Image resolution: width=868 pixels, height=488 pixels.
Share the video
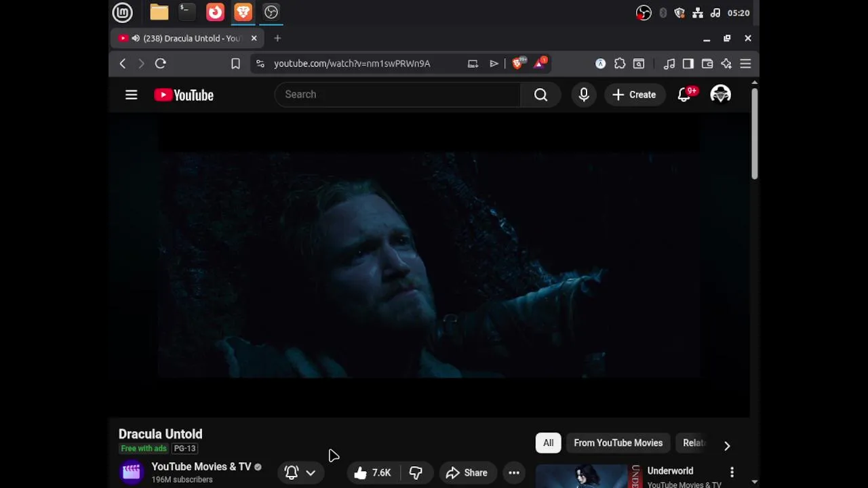point(467,472)
